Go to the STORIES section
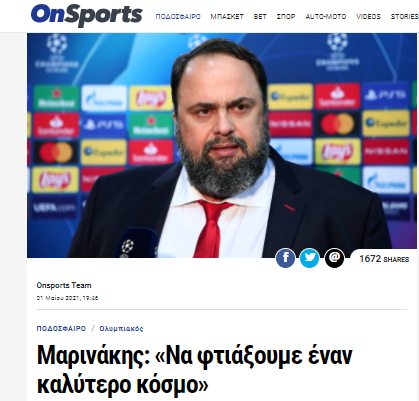The image size is (419, 401). point(404,17)
